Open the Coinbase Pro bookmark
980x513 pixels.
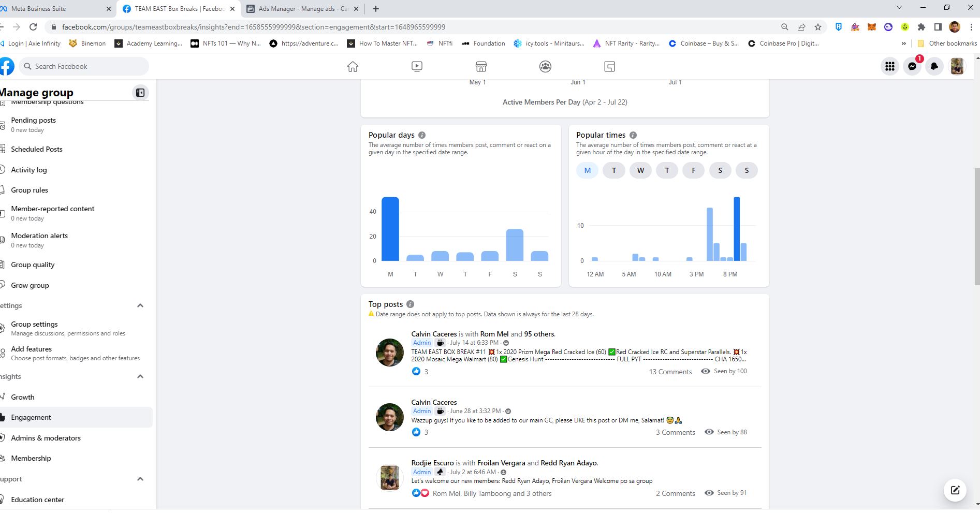[x=783, y=43]
